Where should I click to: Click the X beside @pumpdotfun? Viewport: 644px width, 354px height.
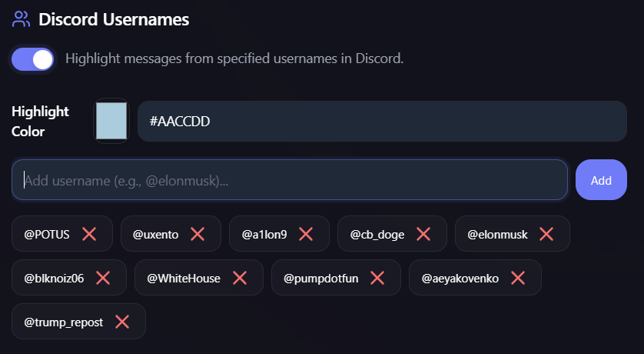(x=377, y=278)
